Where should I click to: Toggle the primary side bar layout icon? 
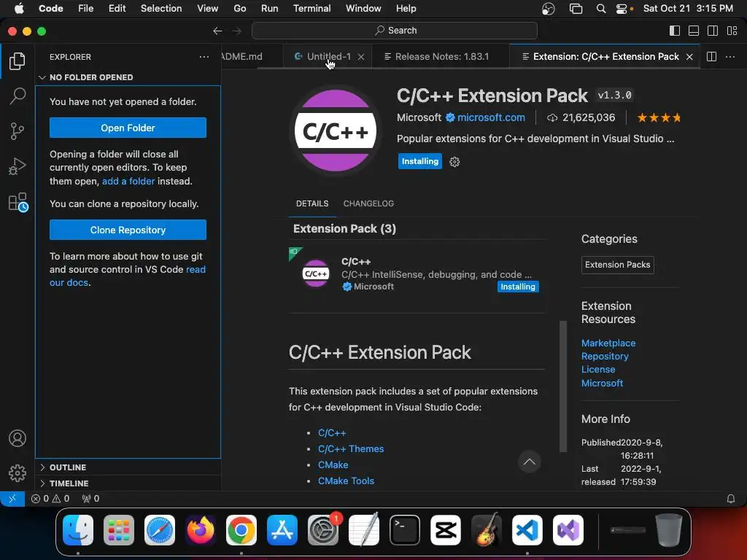pyautogui.click(x=675, y=31)
